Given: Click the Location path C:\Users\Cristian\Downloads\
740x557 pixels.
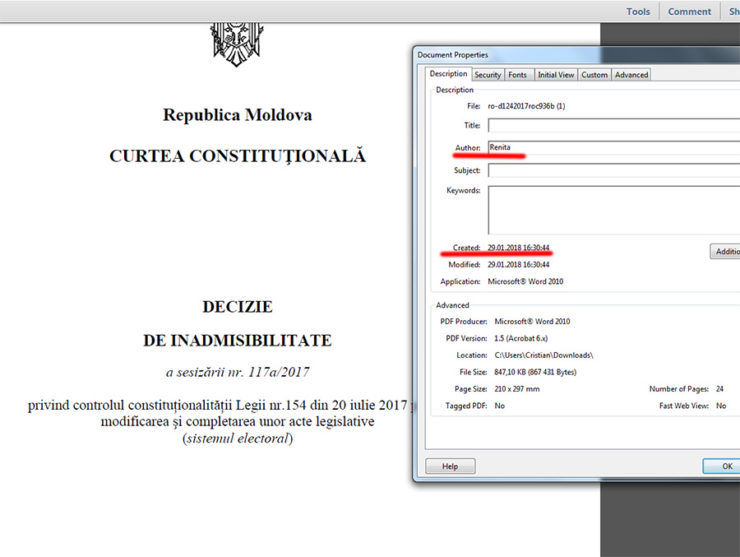Looking at the screenshot, I should click(x=544, y=355).
